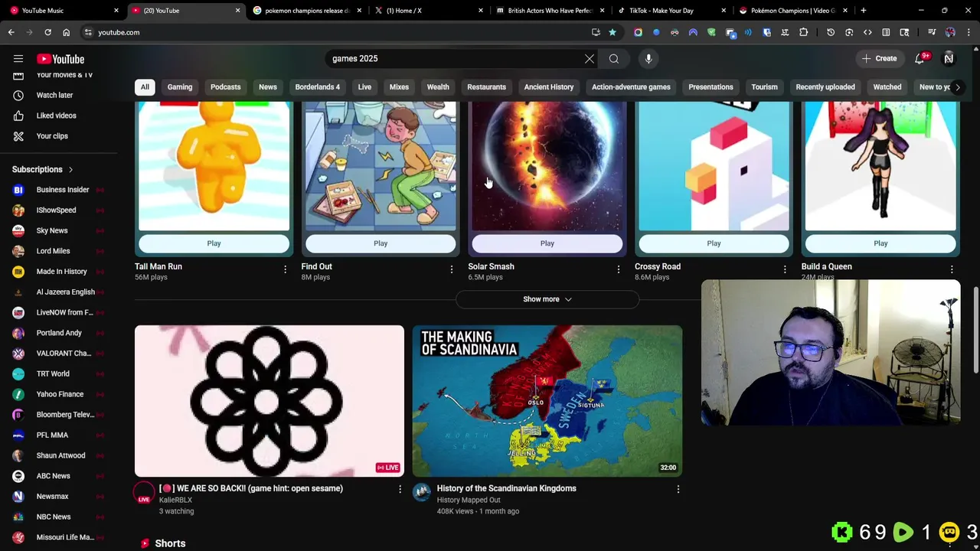Open more options for Tall Man Run
Viewport: 980px width, 551px height.
coord(285,269)
